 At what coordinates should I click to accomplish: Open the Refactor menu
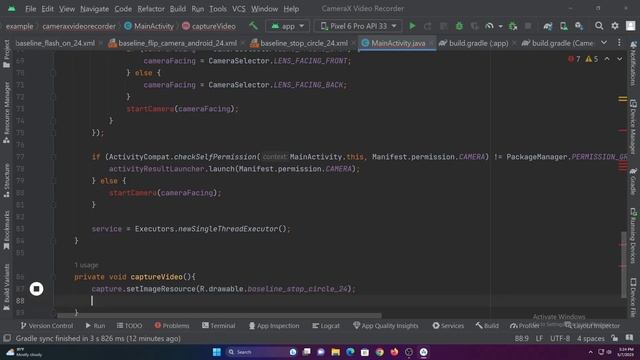[x=151, y=9]
